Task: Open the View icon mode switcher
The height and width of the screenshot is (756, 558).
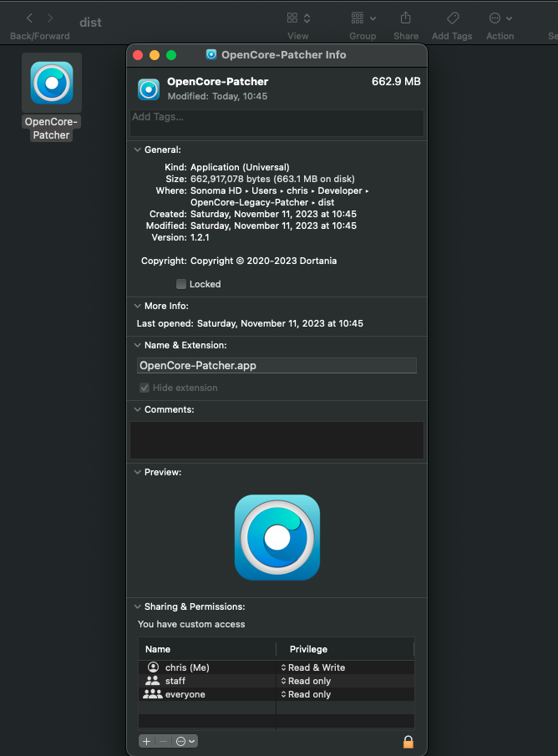Action: click(x=298, y=18)
